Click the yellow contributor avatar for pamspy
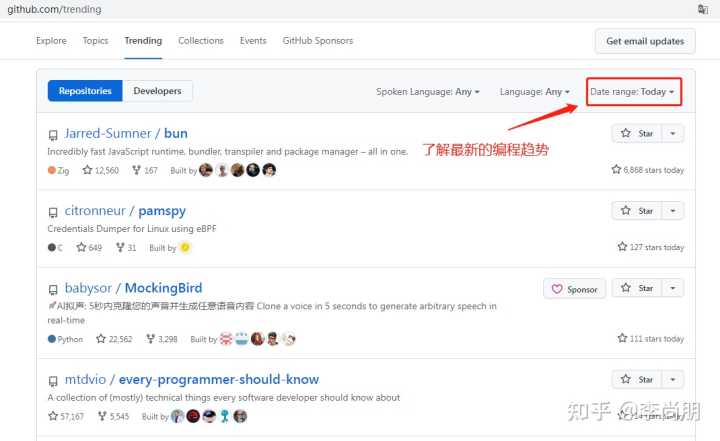720x441 pixels. pyautogui.click(x=185, y=248)
